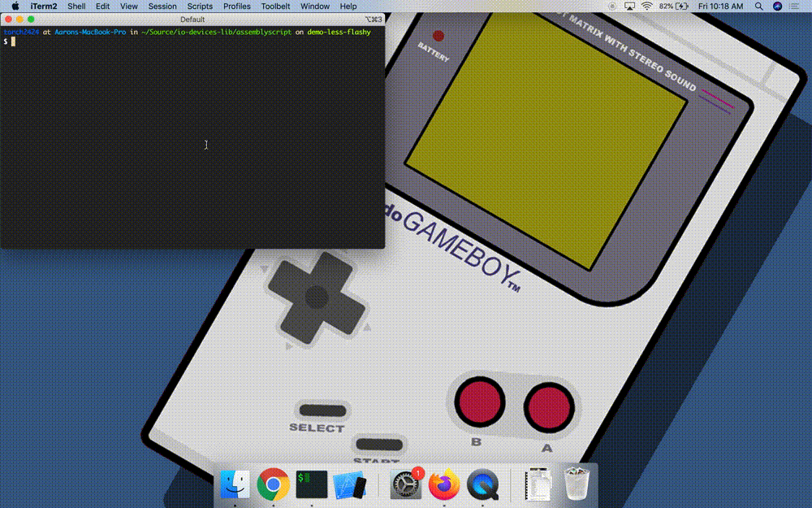Open Siri from the menu bar
This screenshot has width=812, height=508.
click(777, 7)
